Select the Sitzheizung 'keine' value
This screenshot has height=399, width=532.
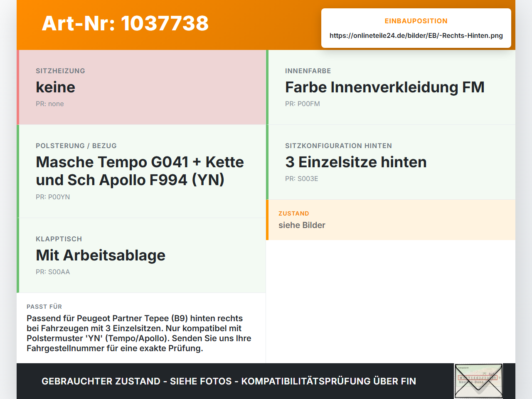56,87
